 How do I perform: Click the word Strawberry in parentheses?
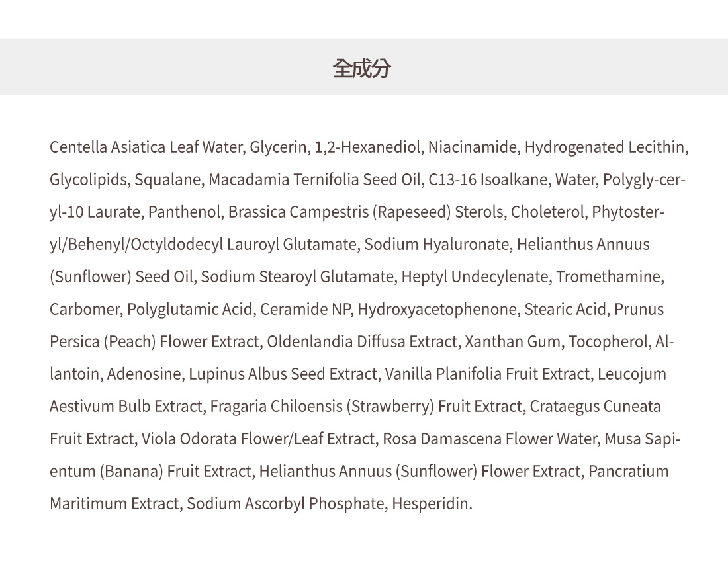390,406
